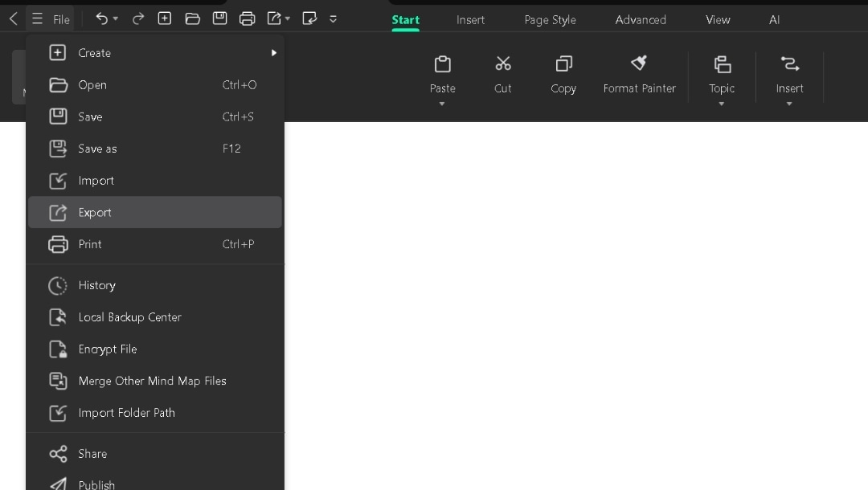Switch to the Insert tab
The height and width of the screenshot is (490, 868).
[x=470, y=20]
